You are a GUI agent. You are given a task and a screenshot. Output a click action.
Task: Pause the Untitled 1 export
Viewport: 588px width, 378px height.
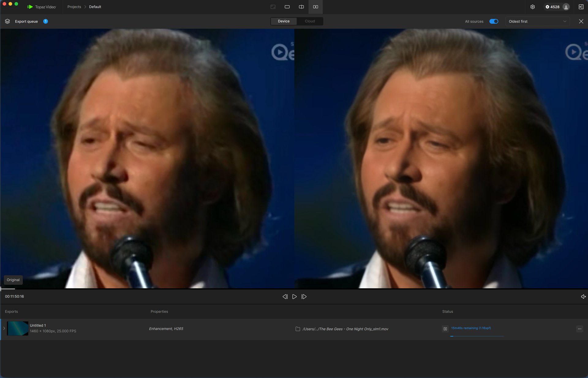[x=445, y=329]
